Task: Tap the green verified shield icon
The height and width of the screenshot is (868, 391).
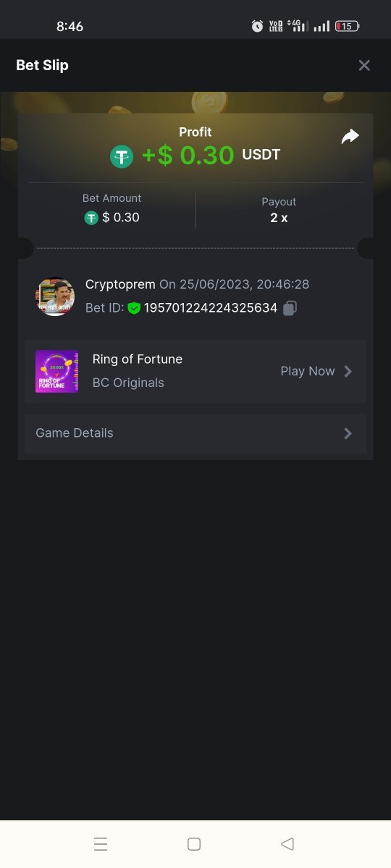Action: (x=134, y=308)
